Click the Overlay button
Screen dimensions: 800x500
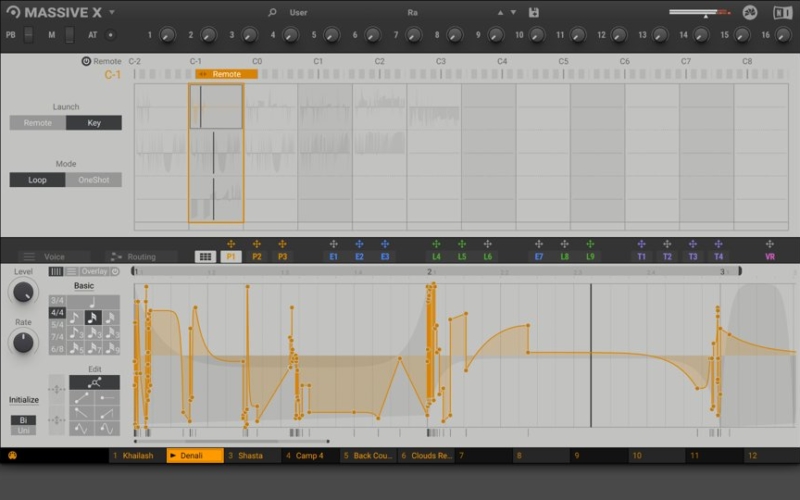[x=94, y=271]
